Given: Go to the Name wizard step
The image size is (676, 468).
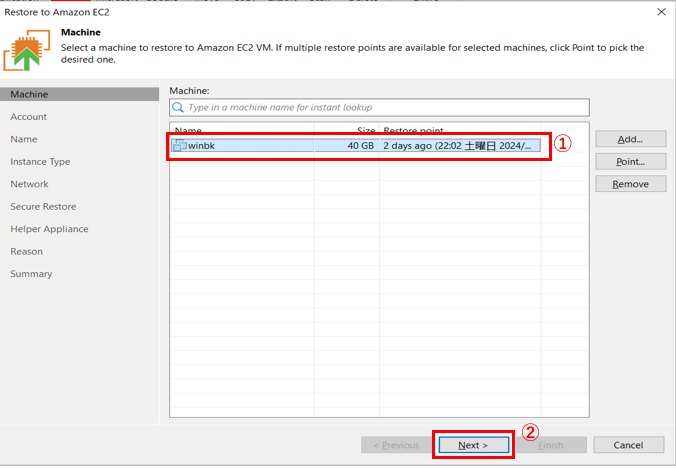Looking at the screenshot, I should 24,139.
